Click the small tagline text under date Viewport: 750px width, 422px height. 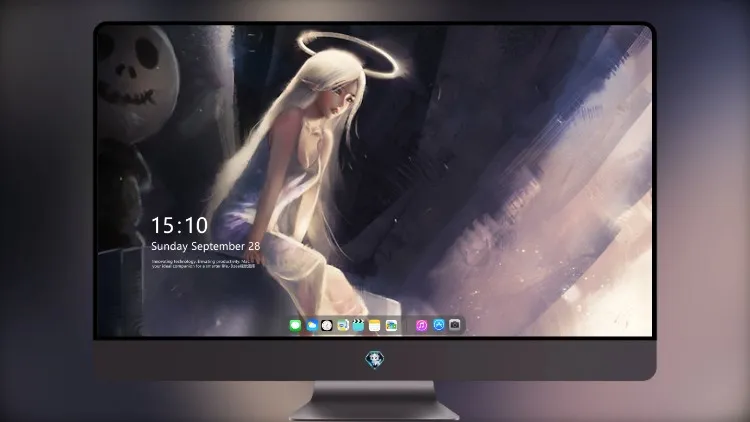coord(204,264)
